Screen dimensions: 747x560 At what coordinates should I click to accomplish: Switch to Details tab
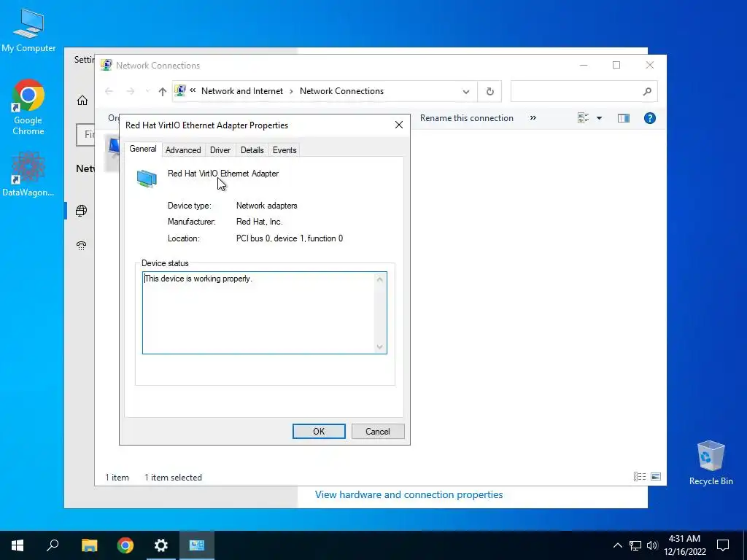point(252,150)
